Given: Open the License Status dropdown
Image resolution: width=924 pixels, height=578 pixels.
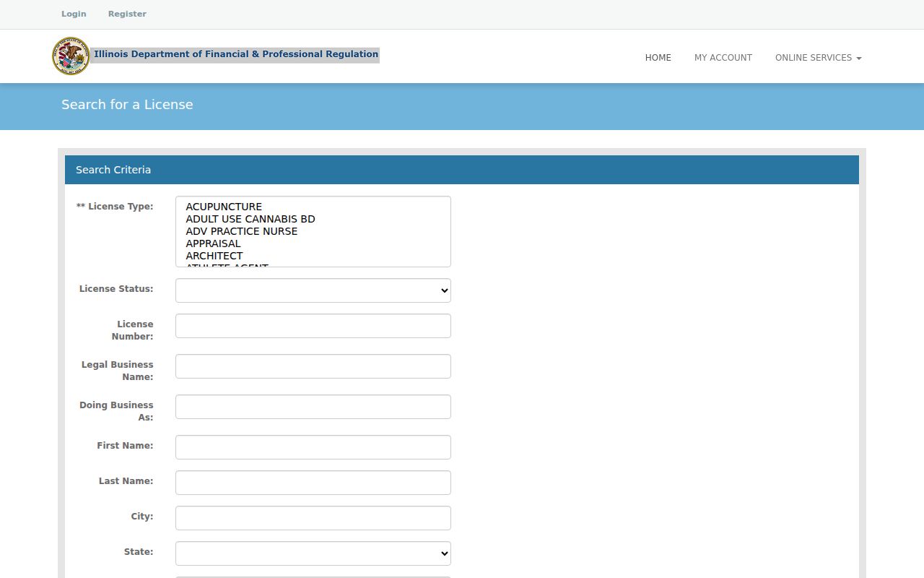Looking at the screenshot, I should [x=313, y=290].
